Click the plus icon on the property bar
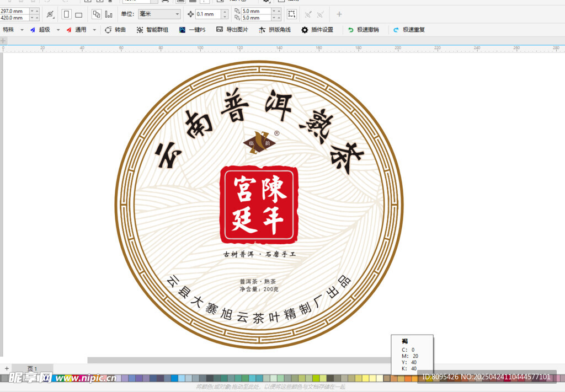 pyautogui.click(x=339, y=14)
